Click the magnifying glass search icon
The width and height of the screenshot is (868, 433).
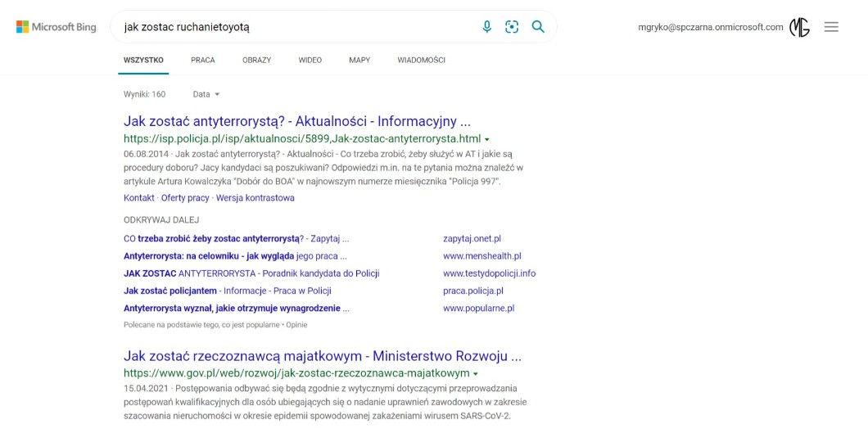point(538,27)
